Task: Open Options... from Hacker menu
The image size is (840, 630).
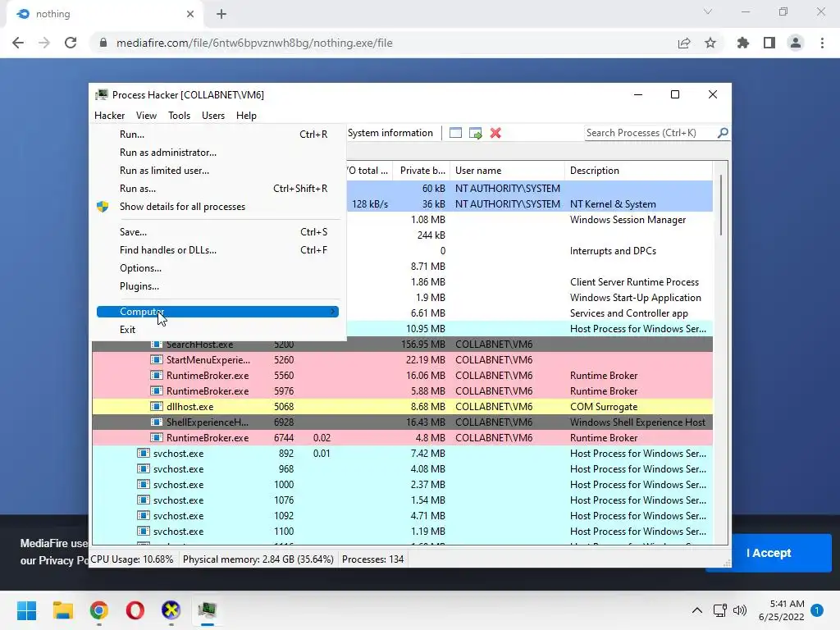Action: 218,268
